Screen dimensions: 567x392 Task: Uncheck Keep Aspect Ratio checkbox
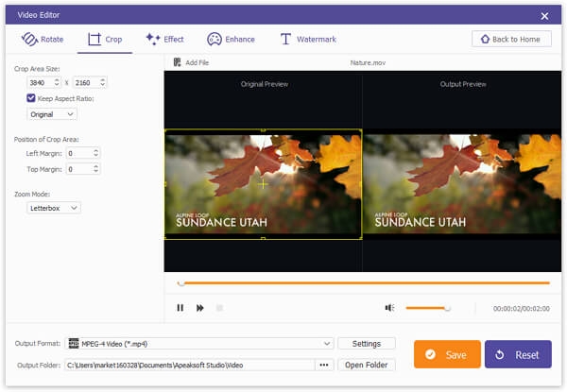[31, 98]
